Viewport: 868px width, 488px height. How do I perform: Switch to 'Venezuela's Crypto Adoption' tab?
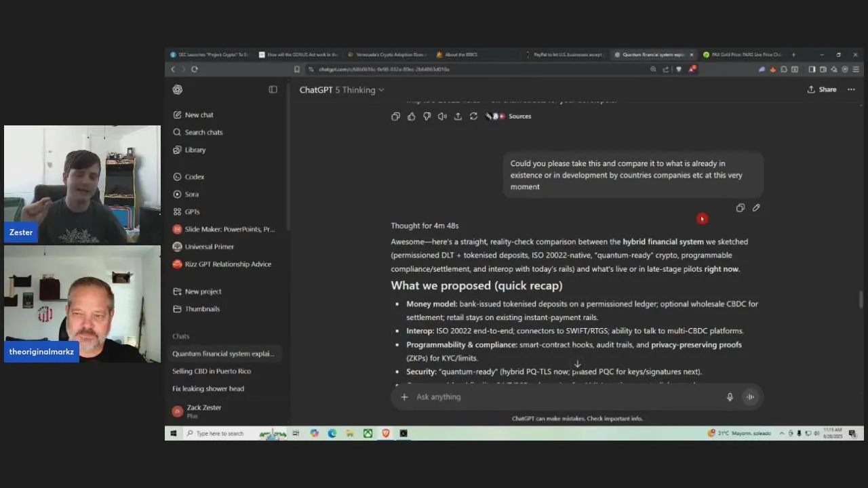(x=387, y=55)
